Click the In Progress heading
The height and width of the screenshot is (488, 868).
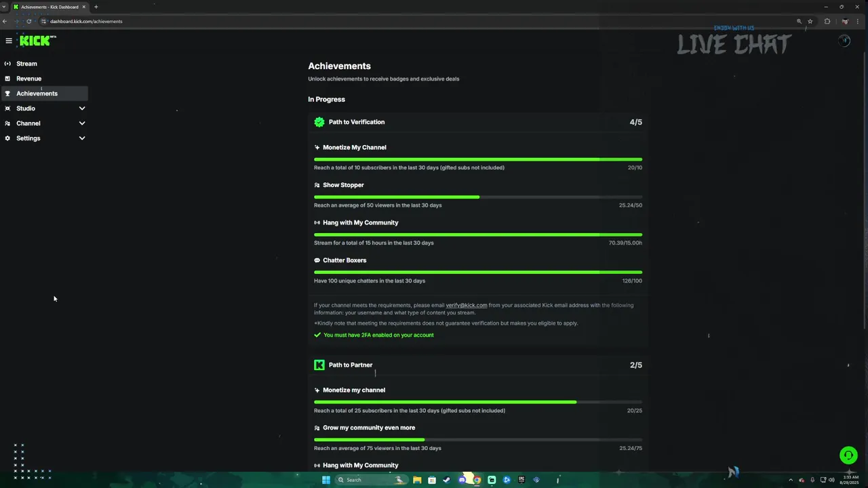point(326,99)
